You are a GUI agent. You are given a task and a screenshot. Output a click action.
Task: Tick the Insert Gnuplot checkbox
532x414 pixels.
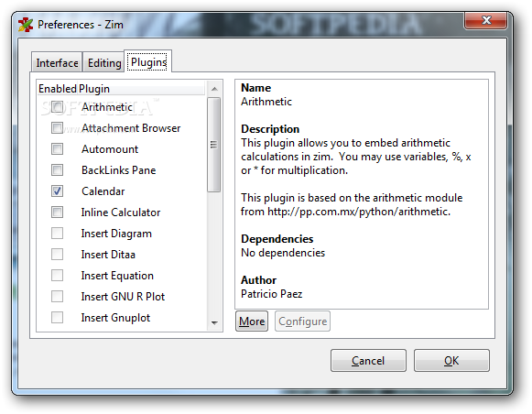click(x=57, y=317)
